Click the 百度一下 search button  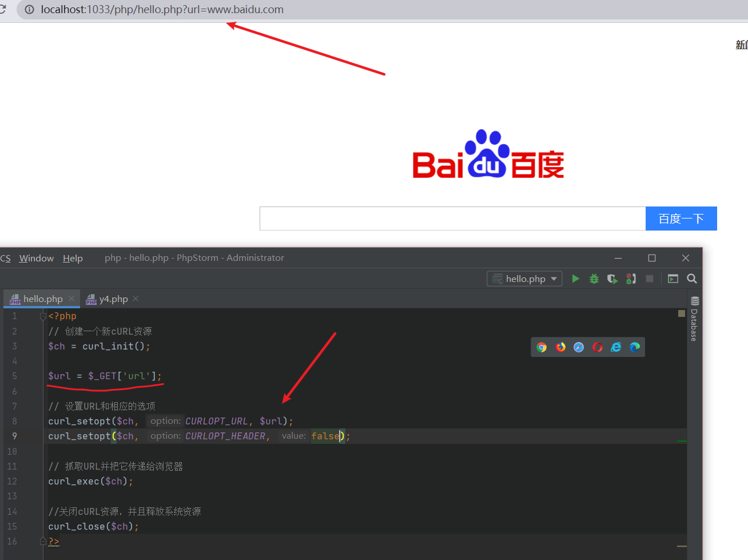tap(681, 219)
